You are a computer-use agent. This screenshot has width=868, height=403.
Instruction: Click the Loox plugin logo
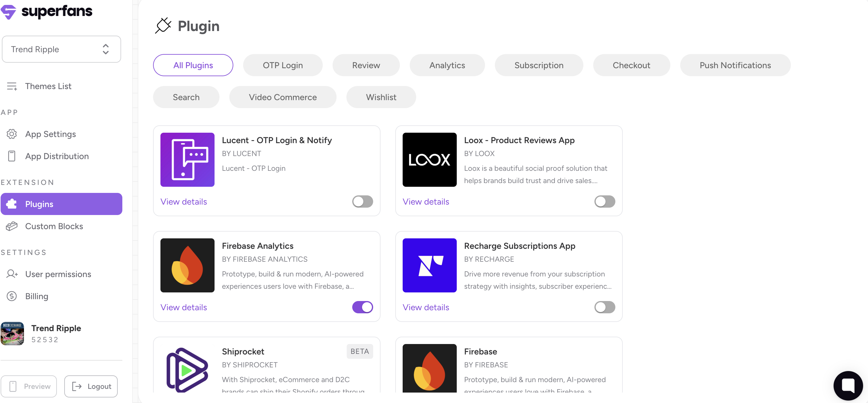click(x=429, y=160)
